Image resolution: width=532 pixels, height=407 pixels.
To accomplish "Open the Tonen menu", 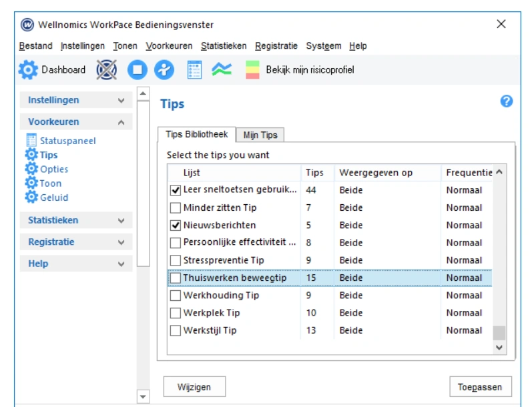I will click(125, 46).
